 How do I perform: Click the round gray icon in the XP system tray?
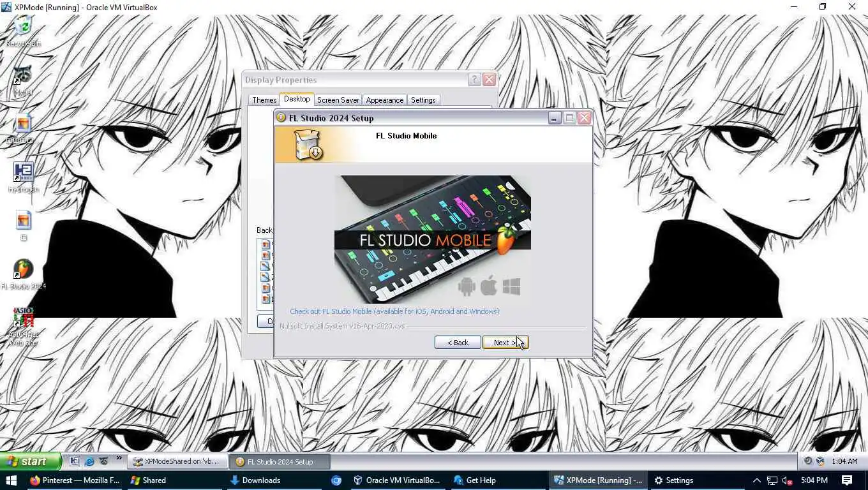tap(809, 461)
